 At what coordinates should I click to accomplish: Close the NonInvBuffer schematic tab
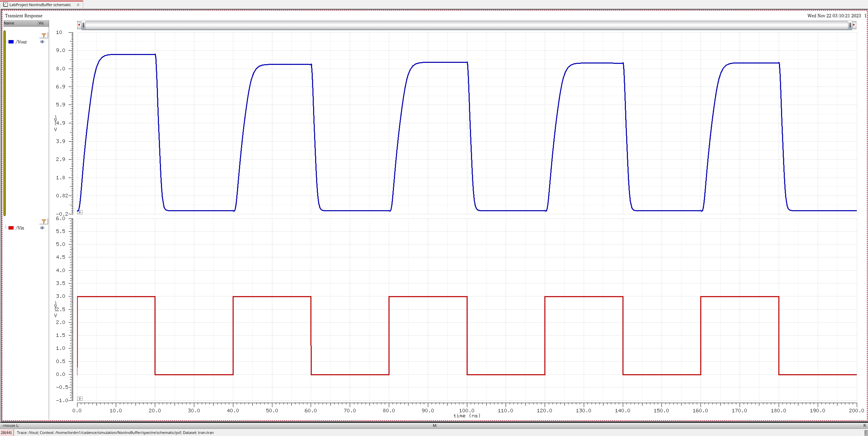coord(78,5)
